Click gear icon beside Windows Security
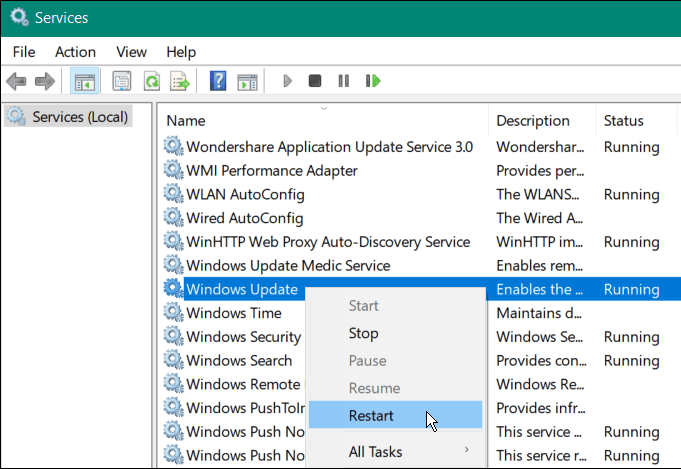Viewport: 681px width, 469px height. click(173, 336)
